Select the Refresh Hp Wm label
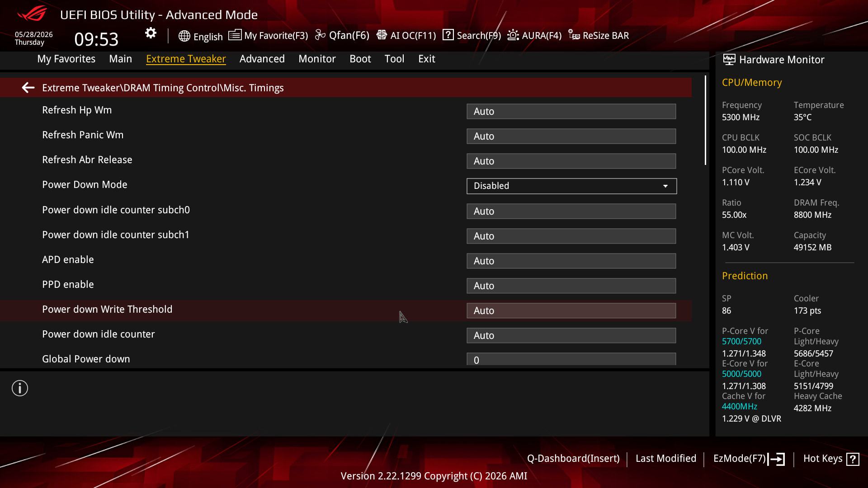Screen dimensions: 868x488 pos(77,110)
